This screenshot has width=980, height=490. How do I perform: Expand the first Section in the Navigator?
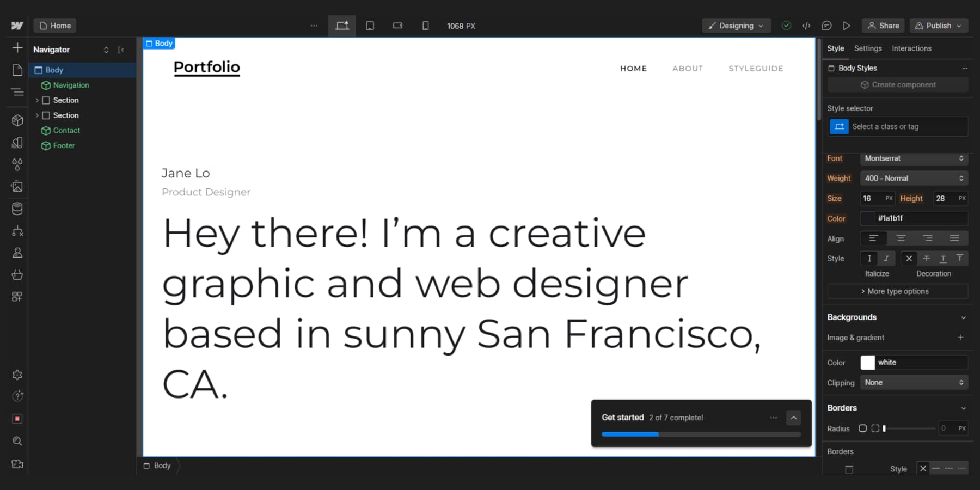coord(38,100)
